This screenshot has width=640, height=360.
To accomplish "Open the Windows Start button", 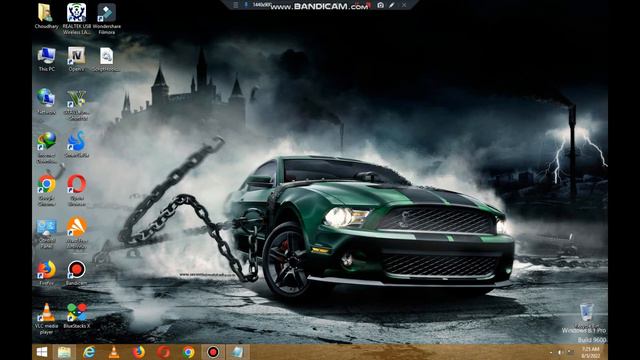I will coord(42,352).
